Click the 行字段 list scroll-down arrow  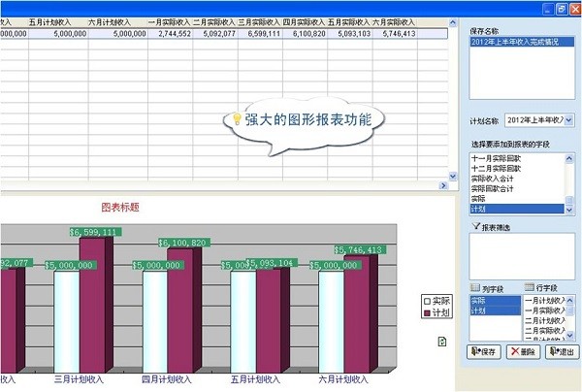pyautogui.click(x=570, y=336)
